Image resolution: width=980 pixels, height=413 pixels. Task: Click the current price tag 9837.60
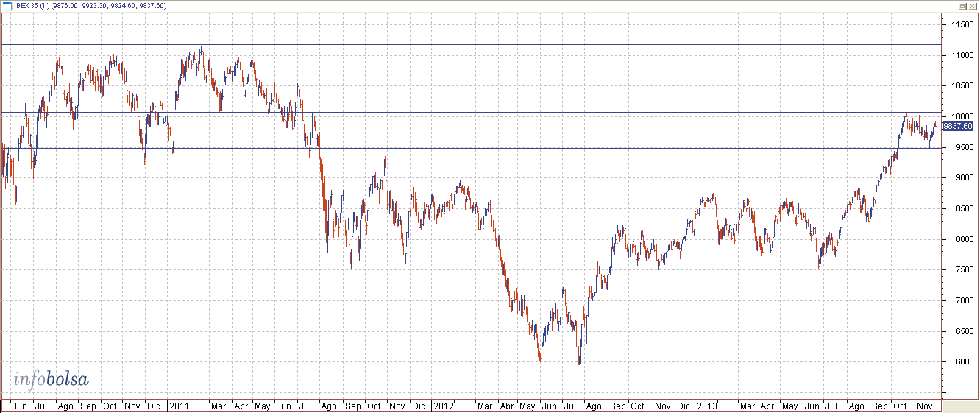(x=957, y=126)
